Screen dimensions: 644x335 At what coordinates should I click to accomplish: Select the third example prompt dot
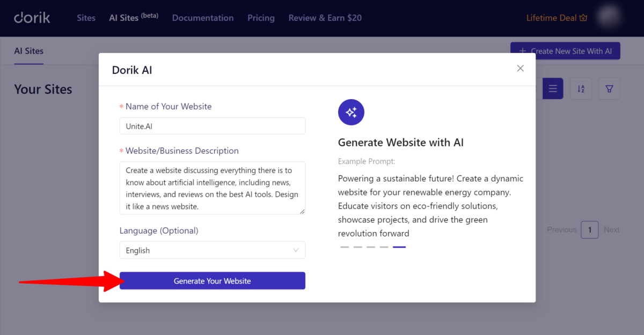coord(371,247)
